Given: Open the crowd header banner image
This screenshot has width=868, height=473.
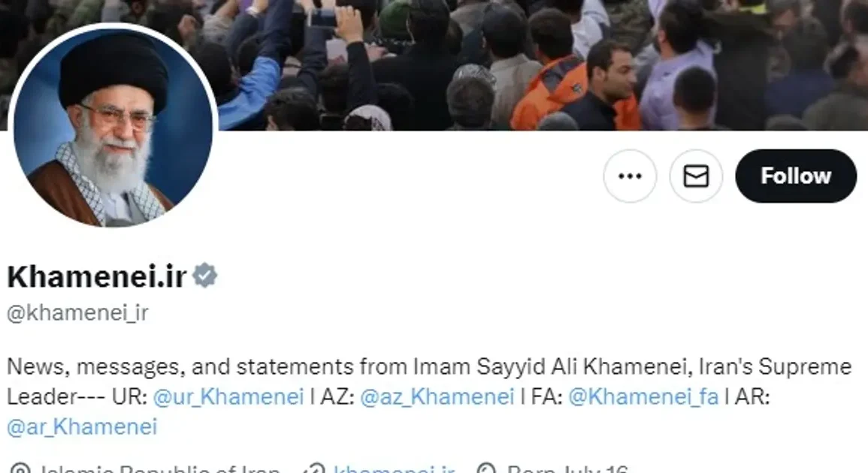Looking at the screenshot, I should (543, 65).
